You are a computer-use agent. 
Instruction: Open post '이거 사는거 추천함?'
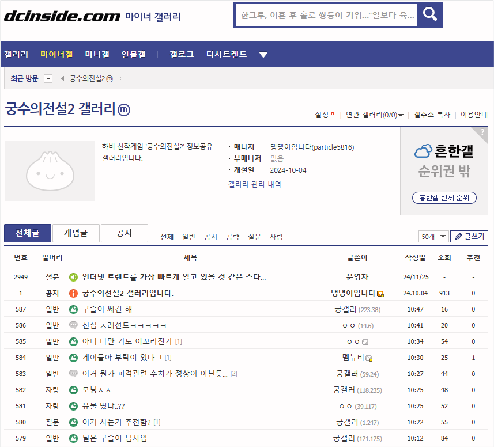click(x=116, y=422)
